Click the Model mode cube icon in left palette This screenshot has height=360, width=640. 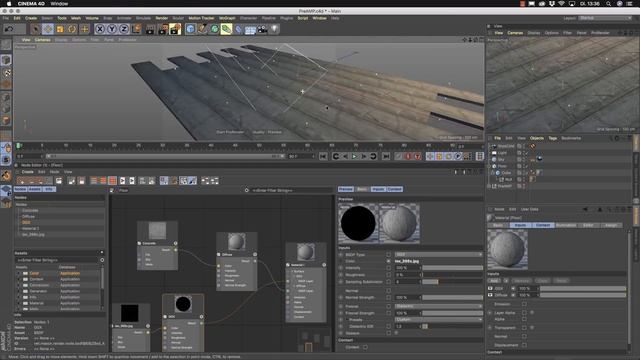6,60
